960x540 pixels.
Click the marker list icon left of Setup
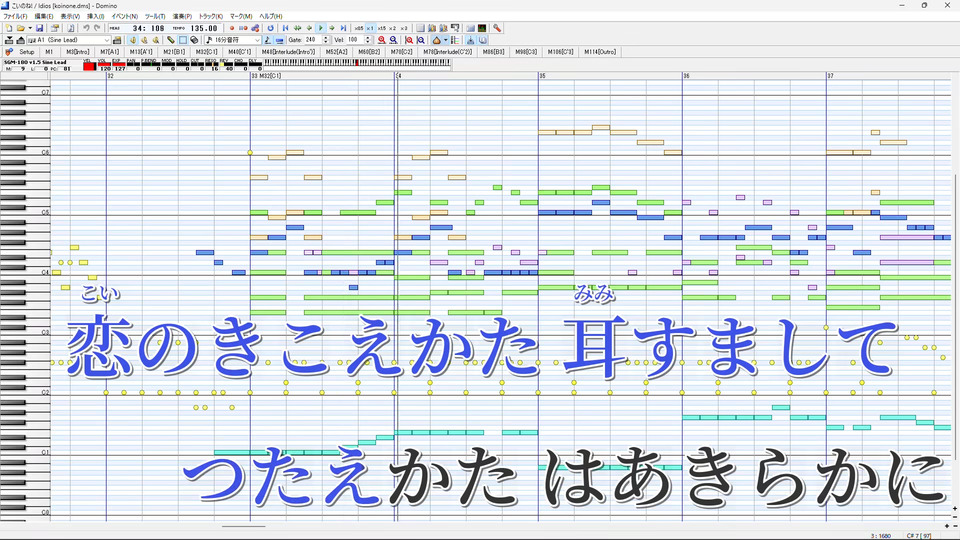coord(9,52)
